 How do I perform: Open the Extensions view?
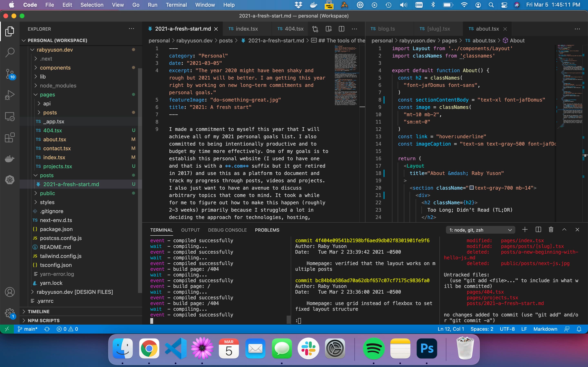tap(10, 138)
